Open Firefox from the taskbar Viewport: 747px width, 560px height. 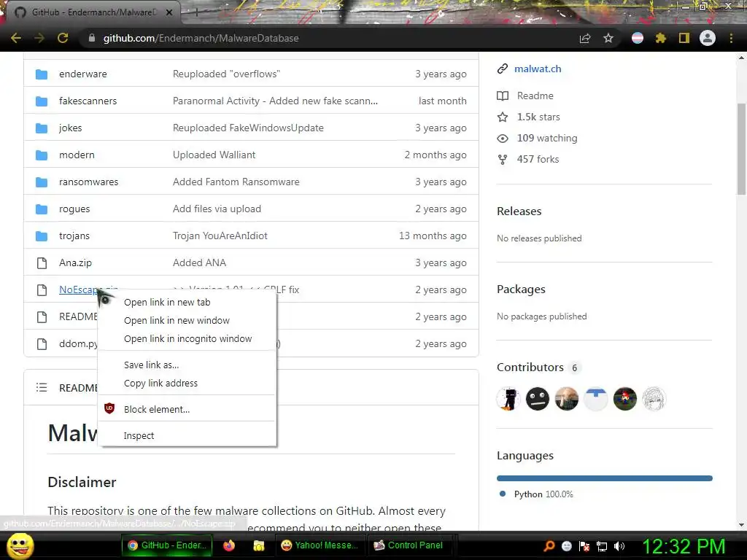point(229,545)
